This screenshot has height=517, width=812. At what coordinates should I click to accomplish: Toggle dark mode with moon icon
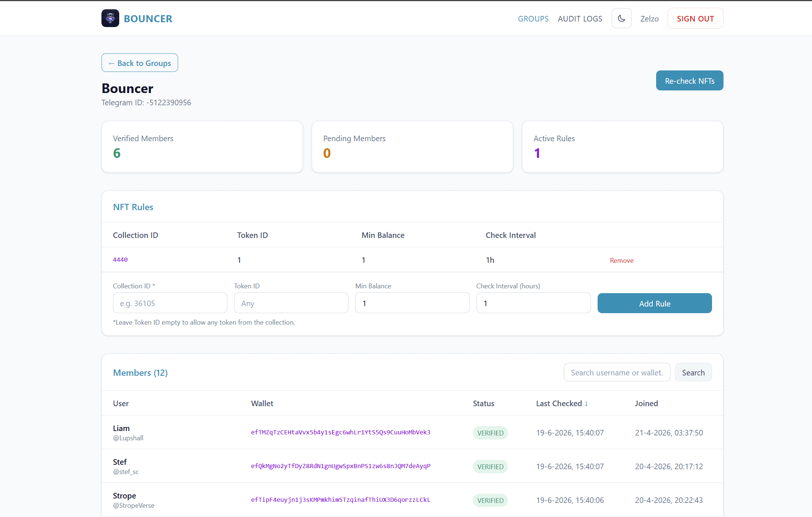pos(621,18)
